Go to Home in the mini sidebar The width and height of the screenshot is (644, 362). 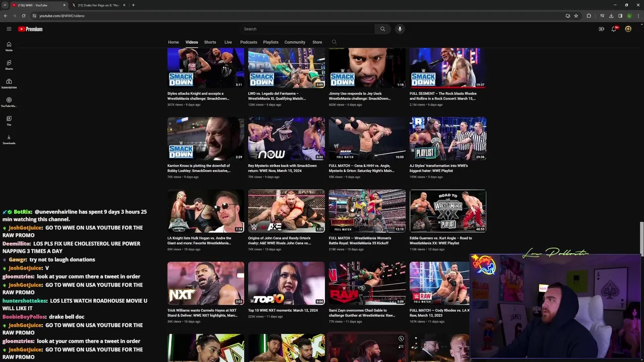point(9,46)
